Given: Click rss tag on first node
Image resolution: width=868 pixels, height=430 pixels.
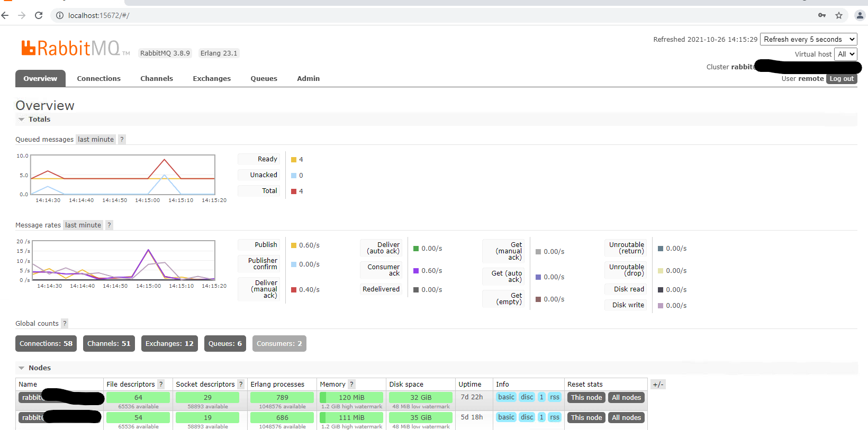Looking at the screenshot, I should pos(555,397).
